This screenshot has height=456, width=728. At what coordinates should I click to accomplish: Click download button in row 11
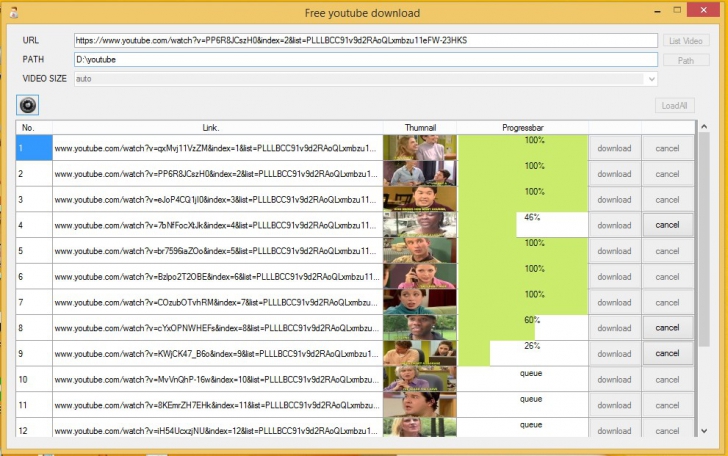pos(614,405)
